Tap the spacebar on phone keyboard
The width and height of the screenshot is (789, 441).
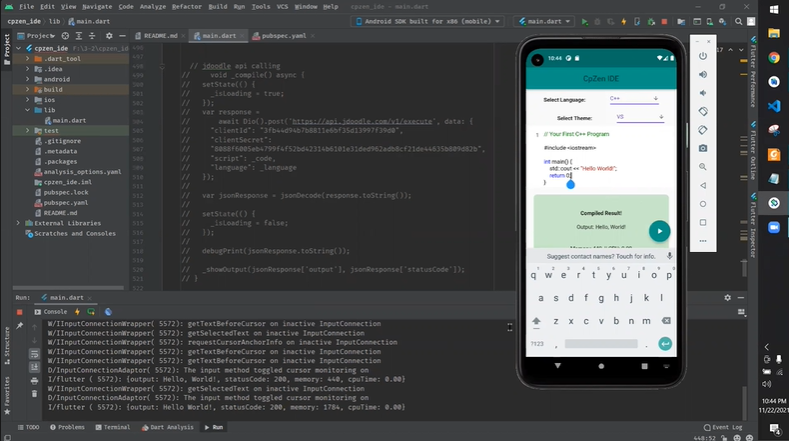coord(601,344)
